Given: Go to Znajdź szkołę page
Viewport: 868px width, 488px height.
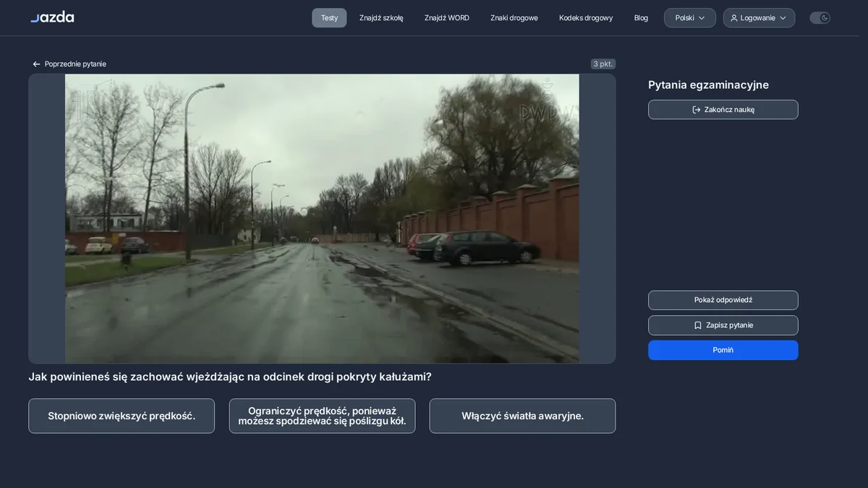Looking at the screenshot, I should tap(381, 18).
